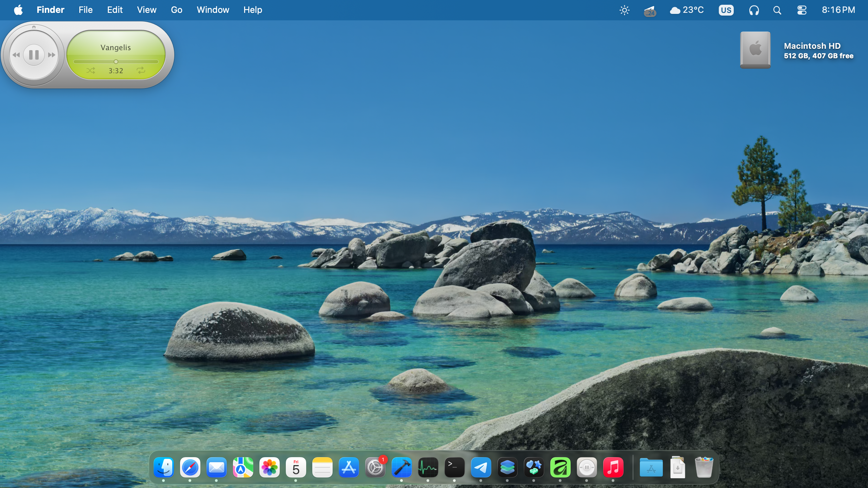The width and height of the screenshot is (868, 488).
Task: Toggle shuffle in the music widget
Action: tap(91, 70)
